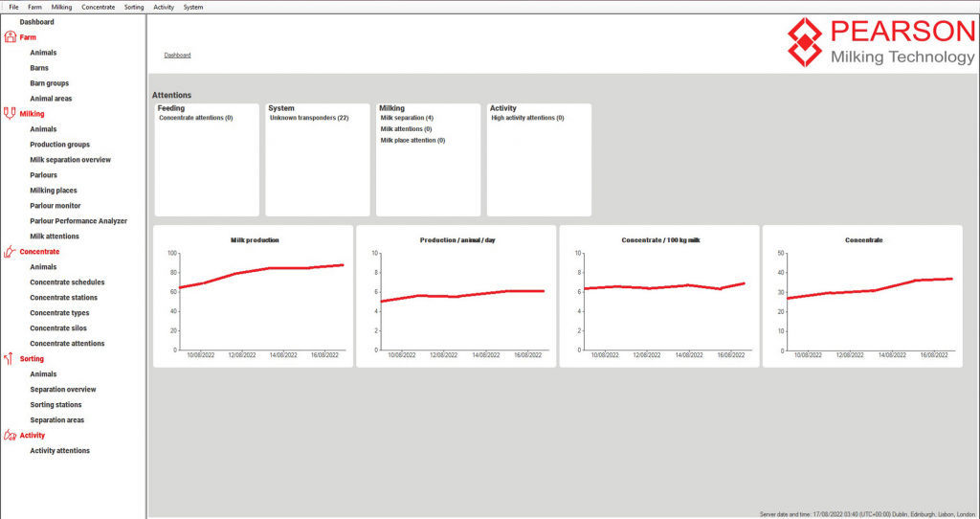This screenshot has height=519, width=980.
Task: Open the File menu
Action: [x=13, y=7]
